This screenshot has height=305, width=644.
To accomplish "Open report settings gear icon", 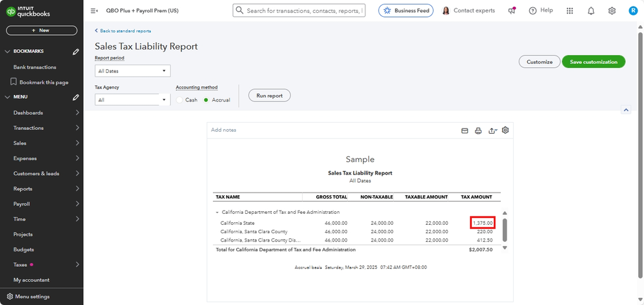I will click(x=505, y=130).
